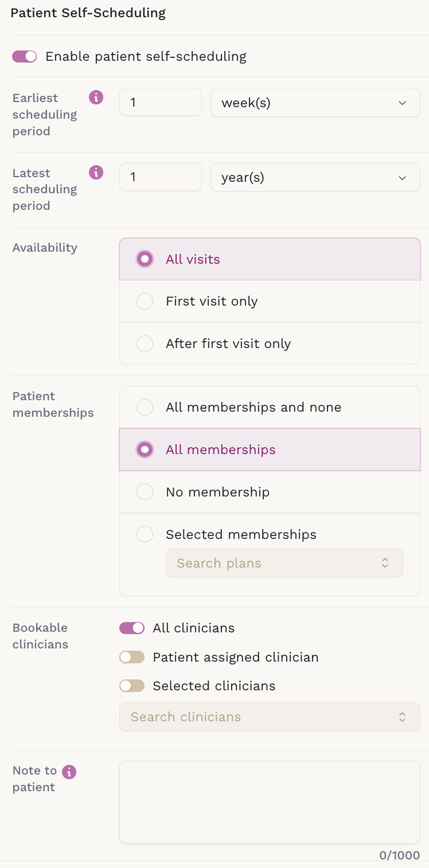Toggle on Selected clinicians switch
Image resolution: width=429 pixels, height=868 pixels.
(132, 686)
